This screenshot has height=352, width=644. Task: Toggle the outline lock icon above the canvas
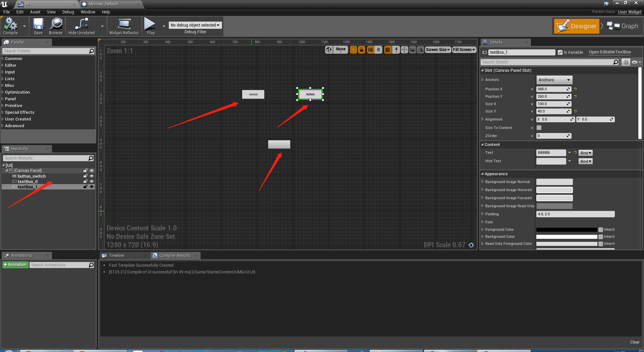coord(362,49)
